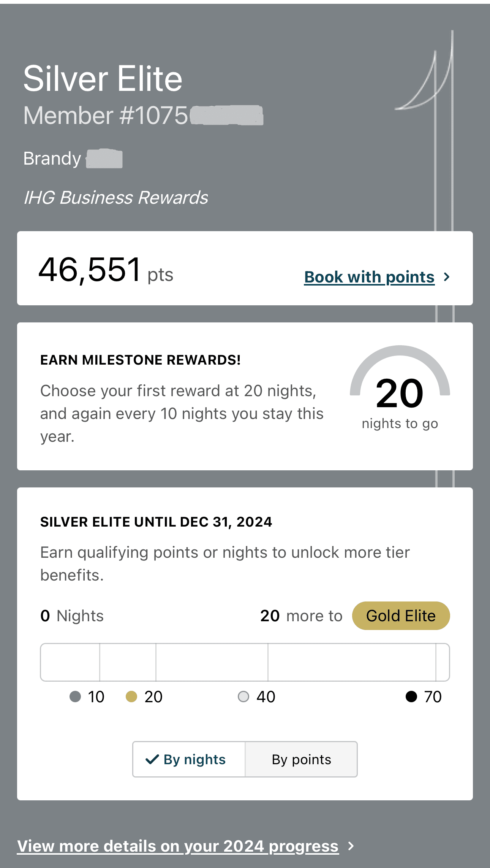490x868 pixels.
Task: Click the black 70 nights tier dot
Action: click(x=411, y=697)
